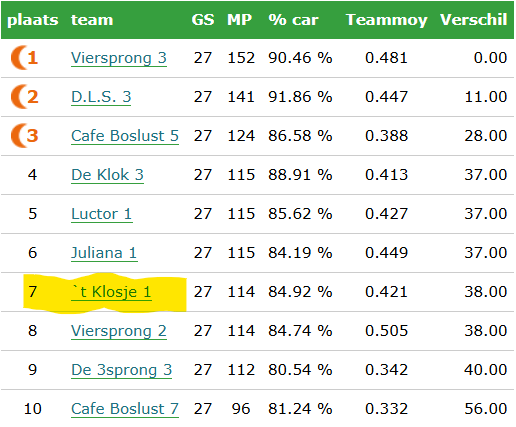The width and height of the screenshot is (516, 427).
Task: Click the orange first place badge
Action: pyautogui.click(x=24, y=58)
